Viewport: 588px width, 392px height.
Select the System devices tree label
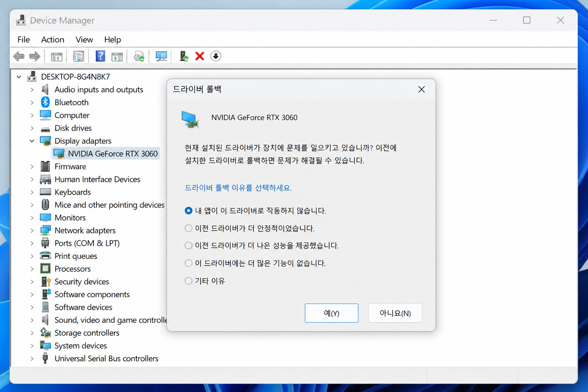pyautogui.click(x=81, y=346)
